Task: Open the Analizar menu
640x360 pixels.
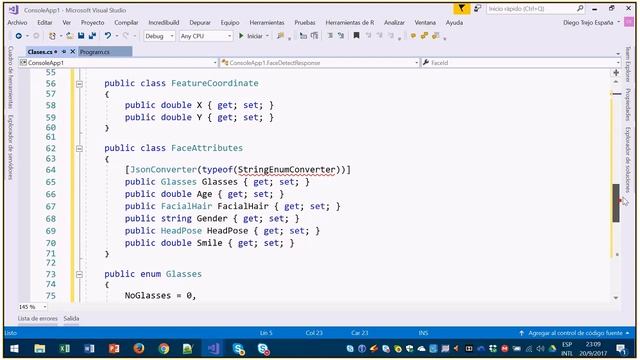Action: click(394, 22)
